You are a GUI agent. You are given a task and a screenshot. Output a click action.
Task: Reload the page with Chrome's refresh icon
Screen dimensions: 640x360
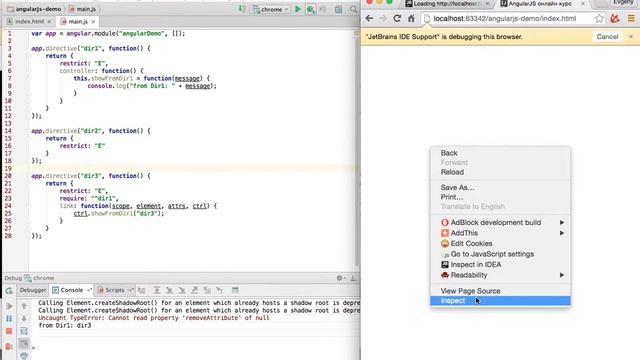click(397, 18)
